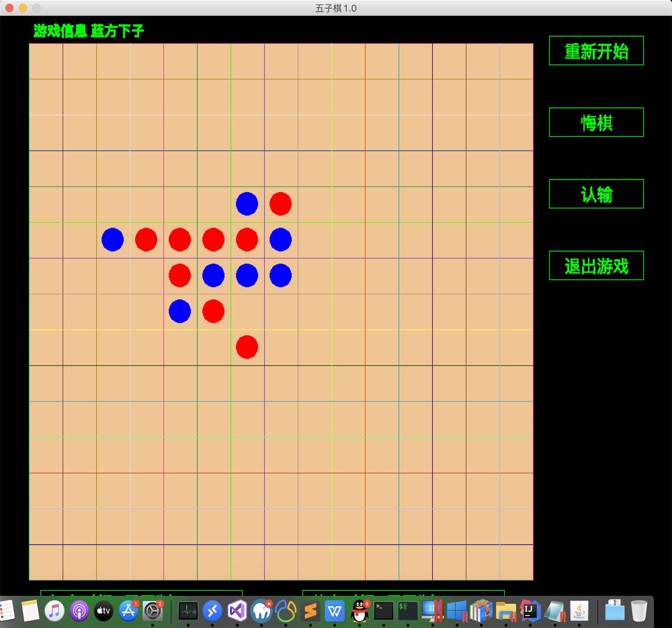
Task: Open Activity Monitor from the dock
Action: [x=188, y=611]
